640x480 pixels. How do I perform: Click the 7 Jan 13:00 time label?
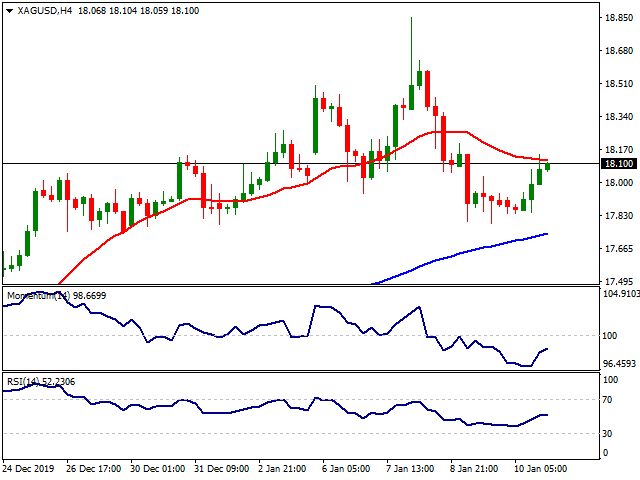click(x=410, y=469)
